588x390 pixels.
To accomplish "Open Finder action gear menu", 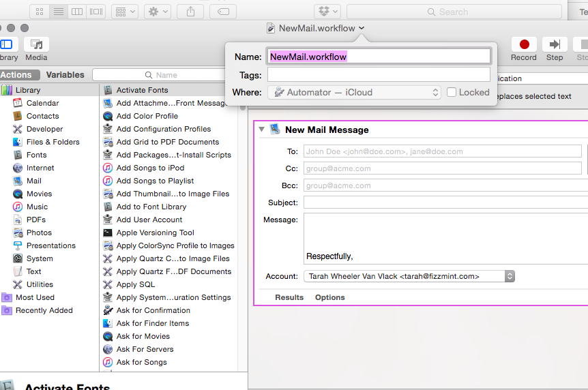I will click(x=158, y=12).
